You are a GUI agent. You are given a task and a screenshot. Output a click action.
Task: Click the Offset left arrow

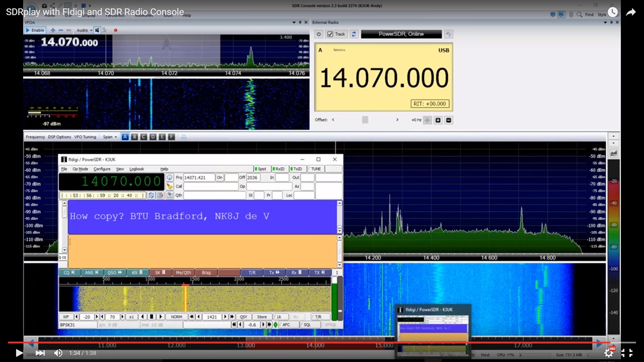333,120
